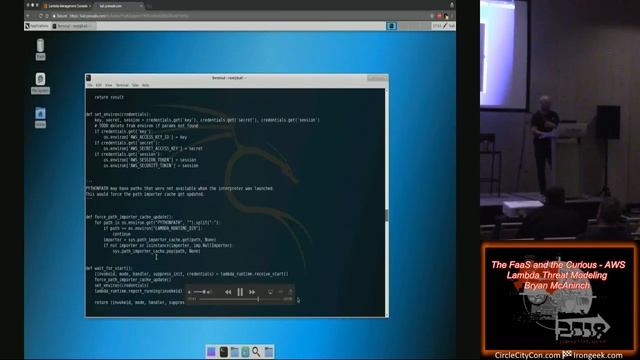Open the View menu in Terminal
The image size is (640, 360).
pos(109,85)
